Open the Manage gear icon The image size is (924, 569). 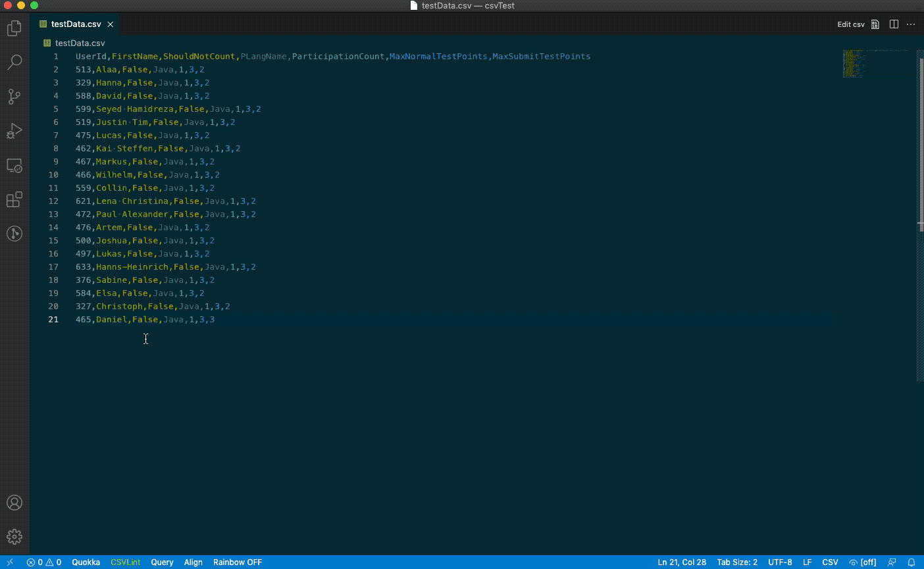coord(14,537)
